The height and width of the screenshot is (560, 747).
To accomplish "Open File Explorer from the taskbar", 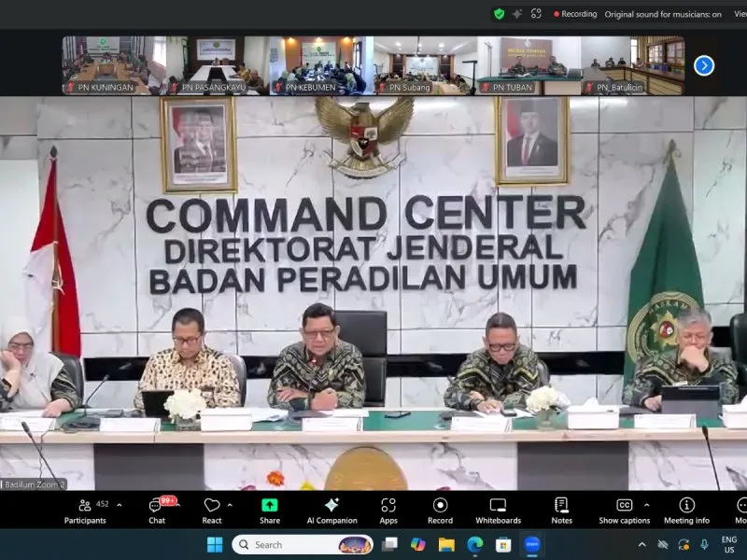I will tap(446, 544).
